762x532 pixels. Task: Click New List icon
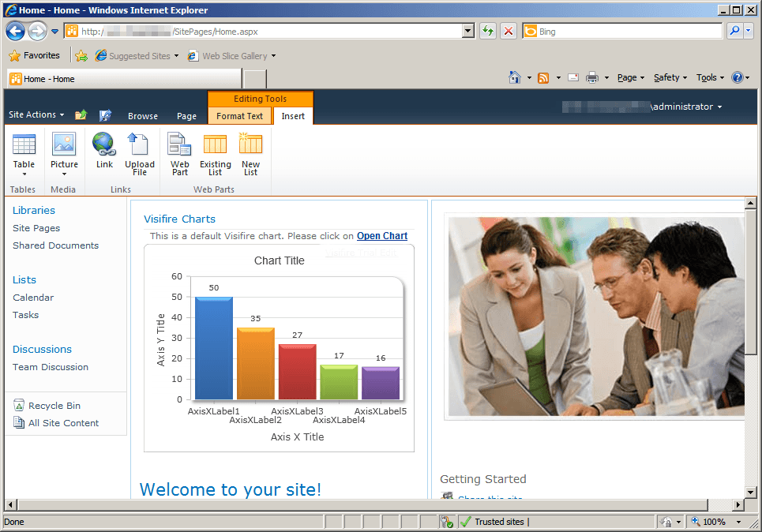250,144
